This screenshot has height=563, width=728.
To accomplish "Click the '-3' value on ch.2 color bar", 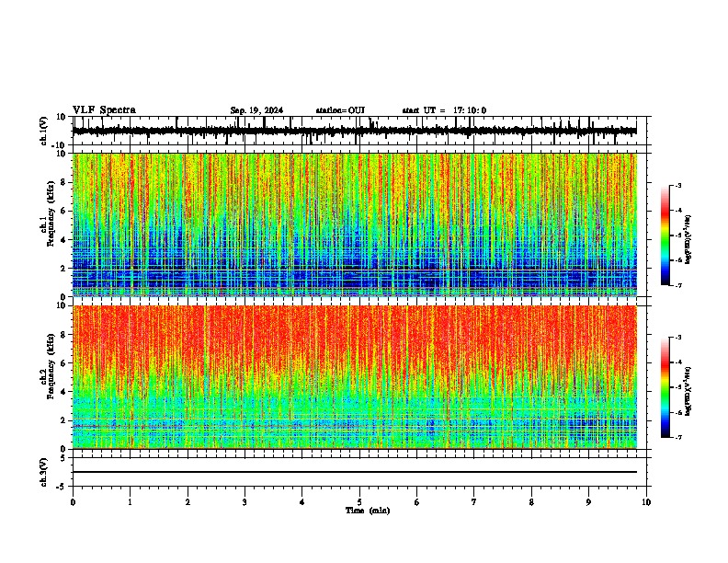I will coord(677,338).
